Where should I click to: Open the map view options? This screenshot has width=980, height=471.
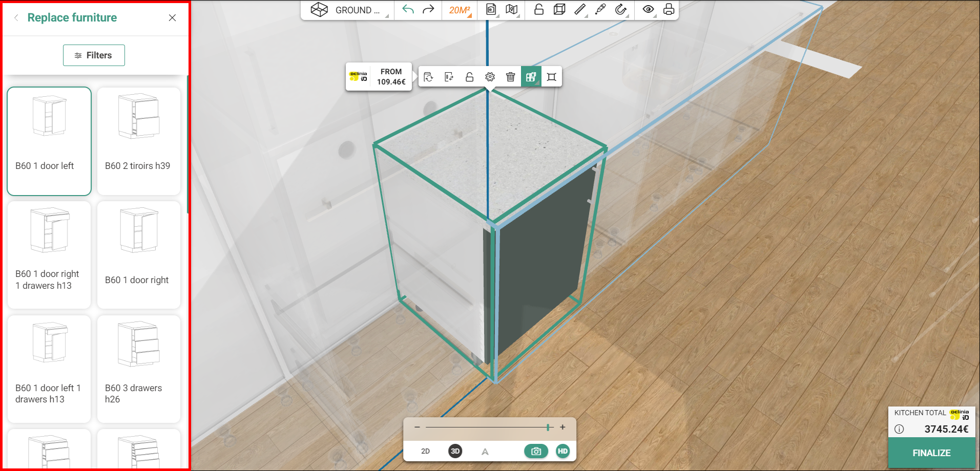click(x=512, y=9)
